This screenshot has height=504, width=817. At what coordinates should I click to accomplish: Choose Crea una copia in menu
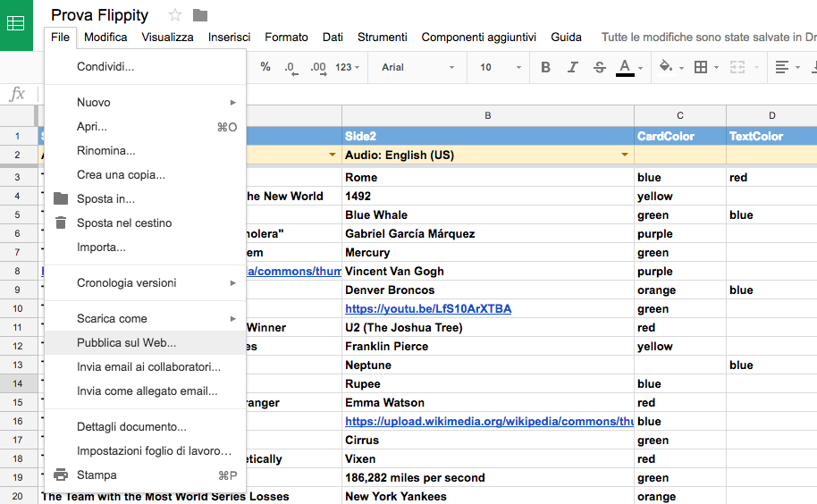[x=121, y=174]
